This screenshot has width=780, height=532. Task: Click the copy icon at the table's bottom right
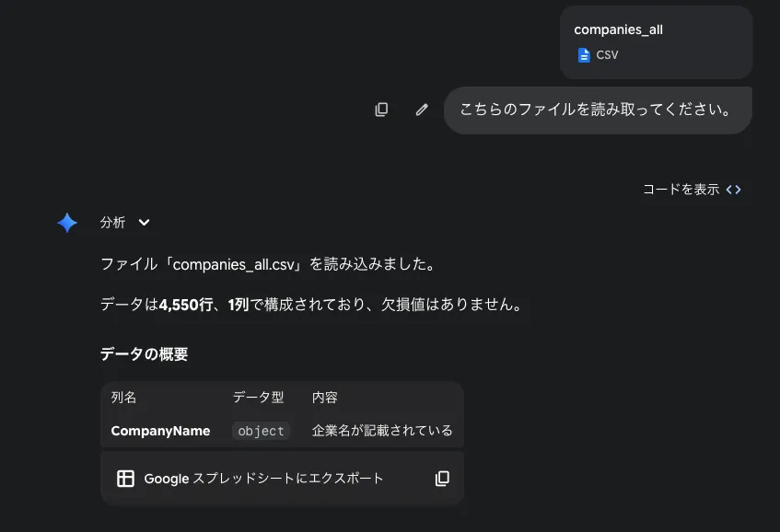(x=442, y=478)
